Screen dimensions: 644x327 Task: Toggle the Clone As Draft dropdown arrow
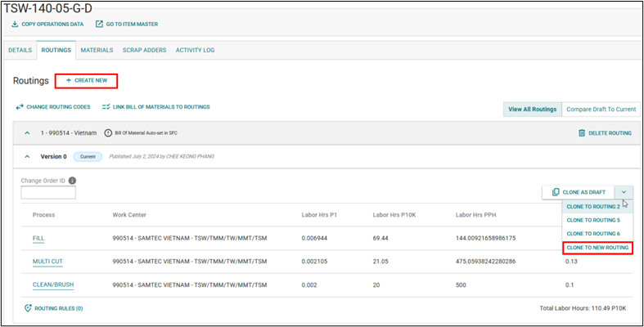(624, 192)
